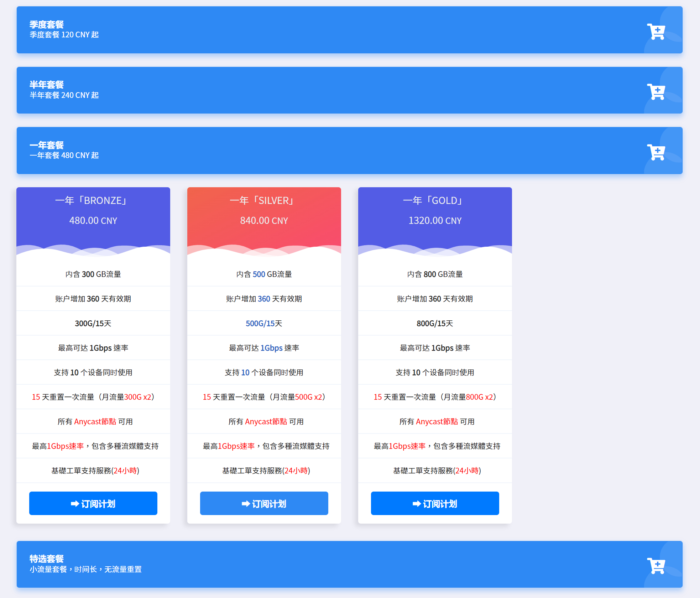Viewport: 700px width, 598px height.
Task: Click 基礎工單支持服務(24小時) in BRONZE card
Action: pos(95,471)
